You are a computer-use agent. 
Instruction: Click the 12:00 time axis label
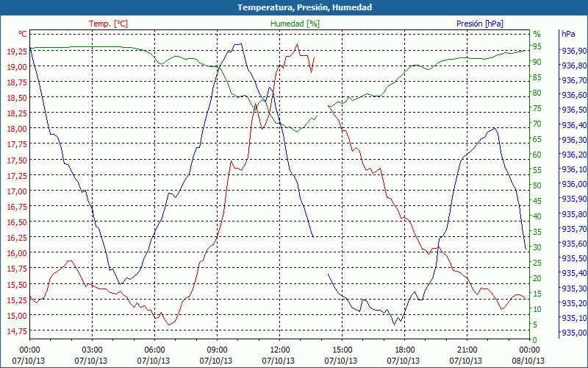click(x=279, y=350)
